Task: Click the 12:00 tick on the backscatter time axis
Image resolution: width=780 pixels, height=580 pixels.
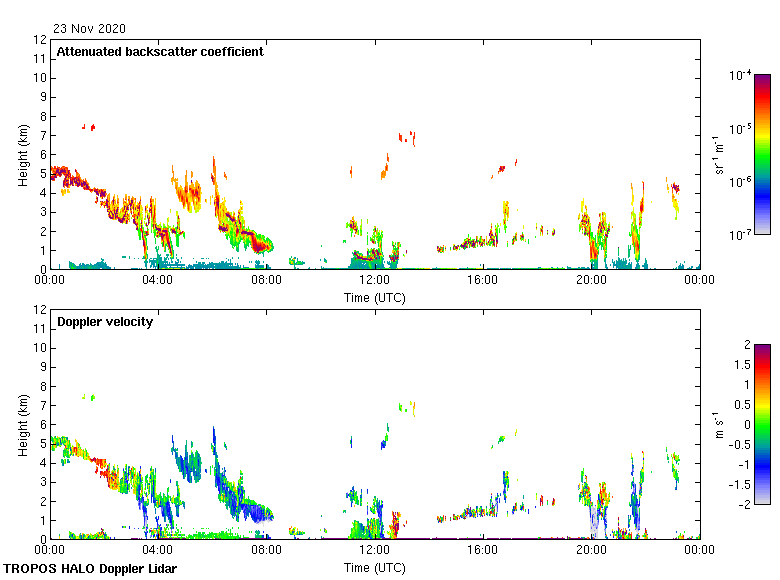Action: coord(374,281)
